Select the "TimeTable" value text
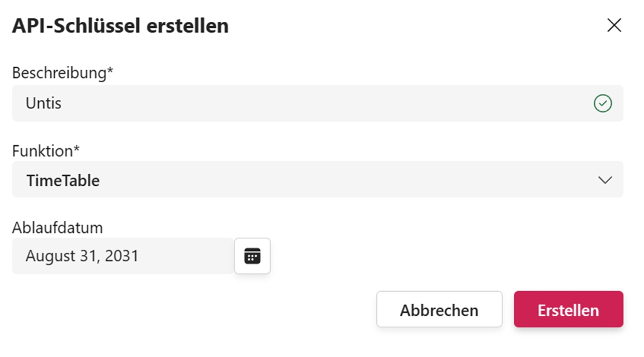 pos(63,180)
